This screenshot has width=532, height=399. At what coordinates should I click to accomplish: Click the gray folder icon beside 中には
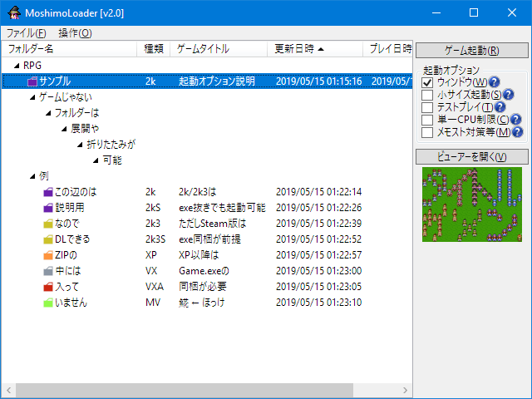[48, 271]
